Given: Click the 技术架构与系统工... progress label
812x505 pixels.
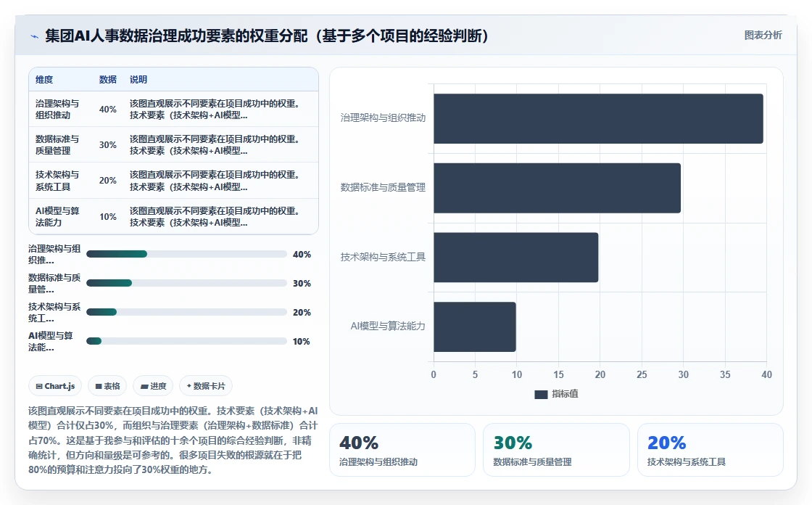Looking at the screenshot, I should (x=54, y=312).
